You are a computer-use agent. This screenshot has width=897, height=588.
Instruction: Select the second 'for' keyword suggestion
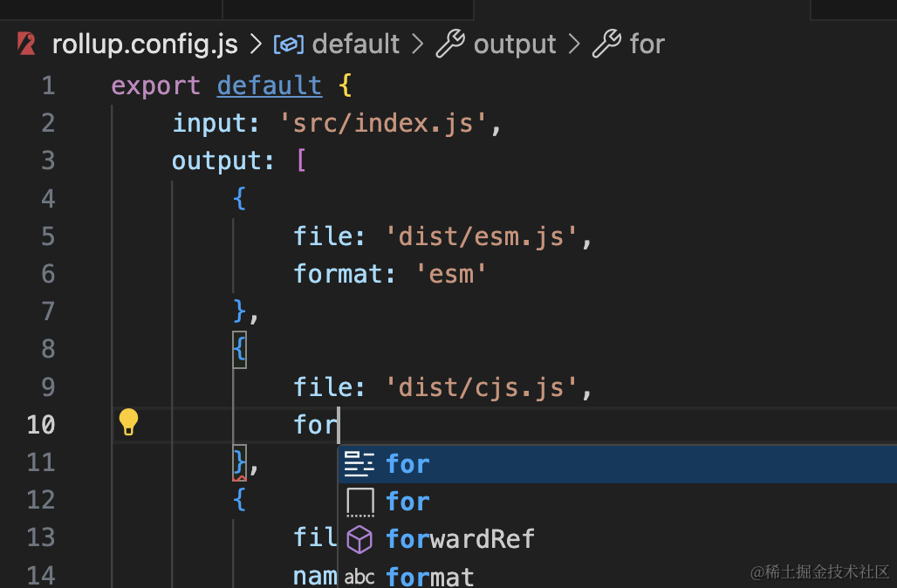tap(407, 502)
